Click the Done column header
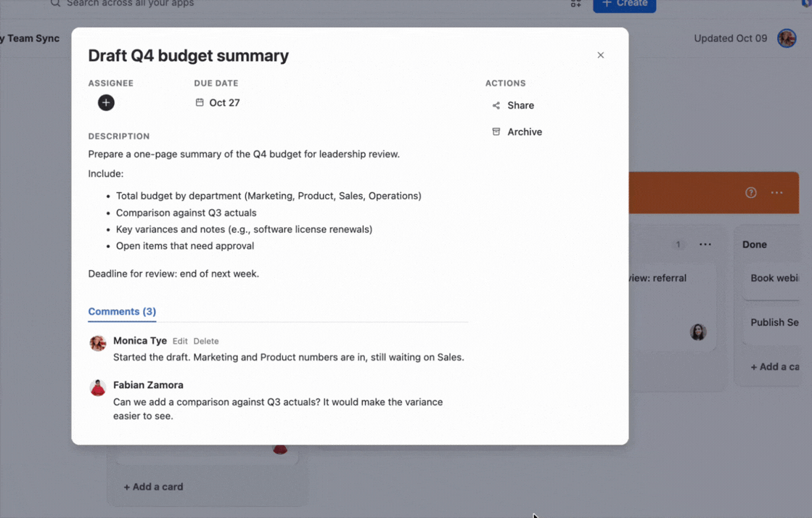Screen dimensions: 812x518 point(755,244)
